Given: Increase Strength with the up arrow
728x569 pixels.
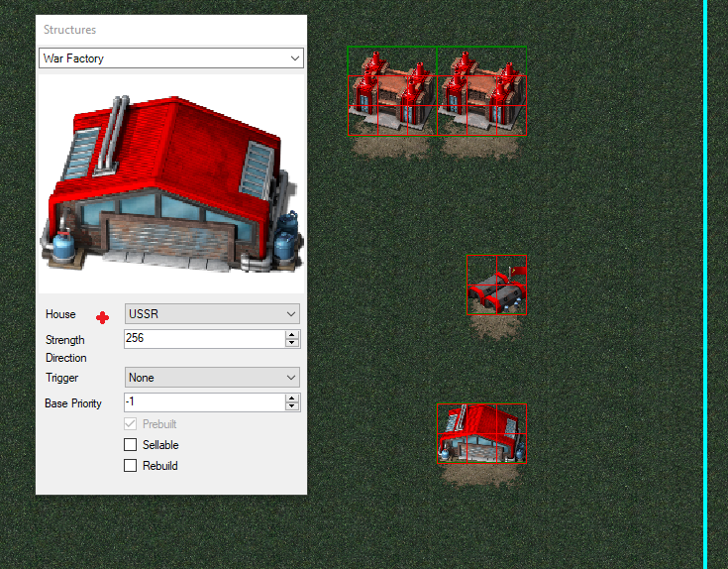Looking at the screenshot, I should [x=291, y=334].
